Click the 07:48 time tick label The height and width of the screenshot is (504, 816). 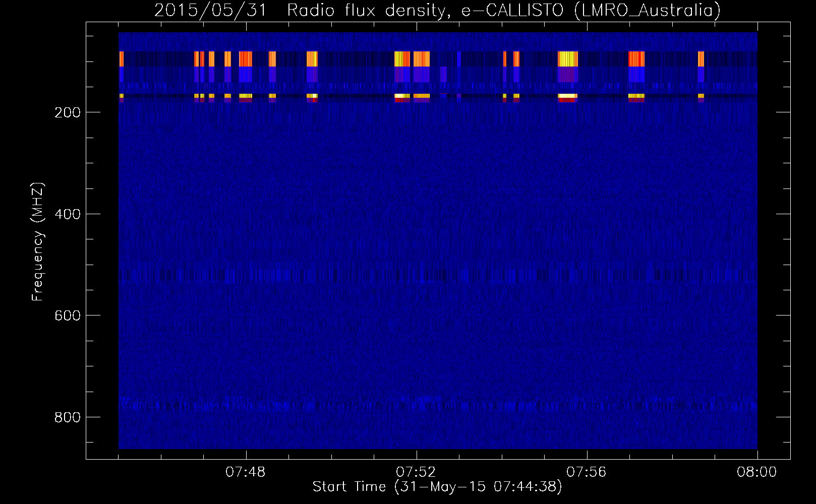246,472
